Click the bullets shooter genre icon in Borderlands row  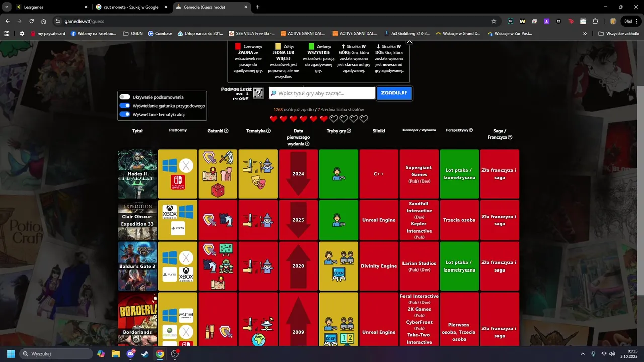tap(210, 332)
